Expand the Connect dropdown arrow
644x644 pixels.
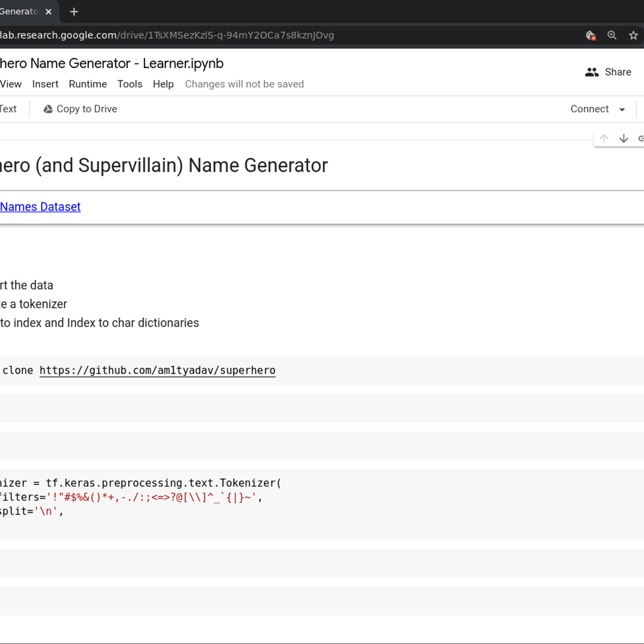(622, 109)
